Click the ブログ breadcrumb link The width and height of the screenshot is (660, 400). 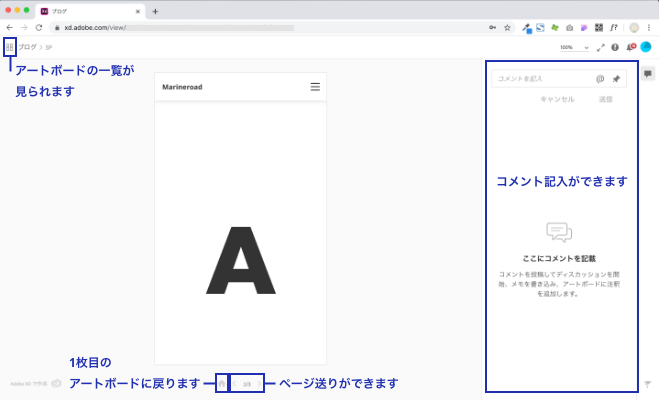coord(28,47)
